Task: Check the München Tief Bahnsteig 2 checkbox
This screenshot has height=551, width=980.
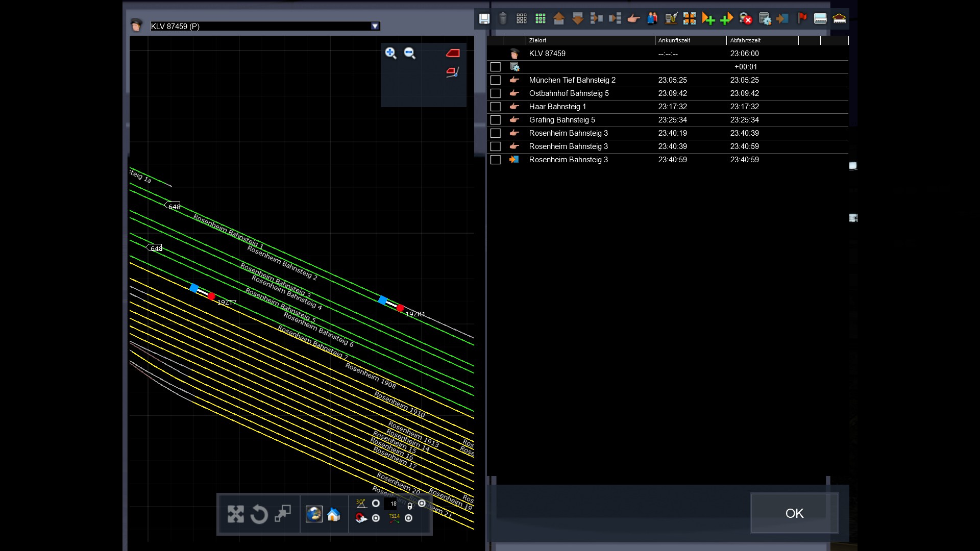Action: coord(495,80)
